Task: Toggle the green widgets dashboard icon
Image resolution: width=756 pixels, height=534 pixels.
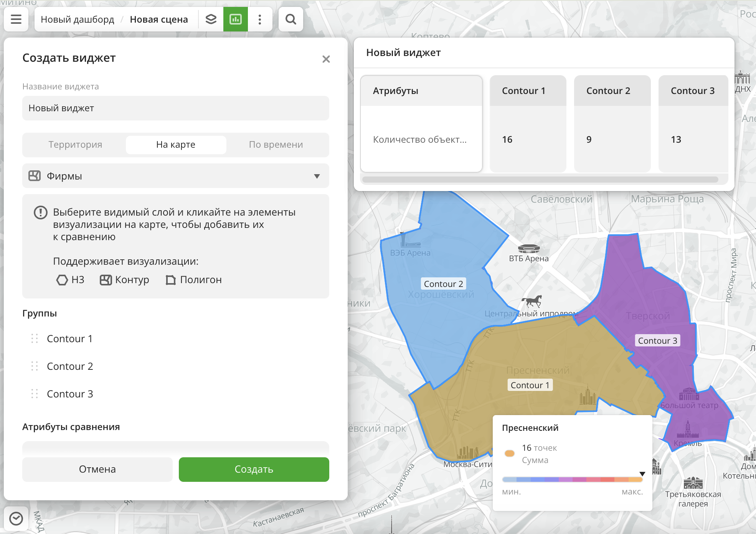Action: [236, 19]
